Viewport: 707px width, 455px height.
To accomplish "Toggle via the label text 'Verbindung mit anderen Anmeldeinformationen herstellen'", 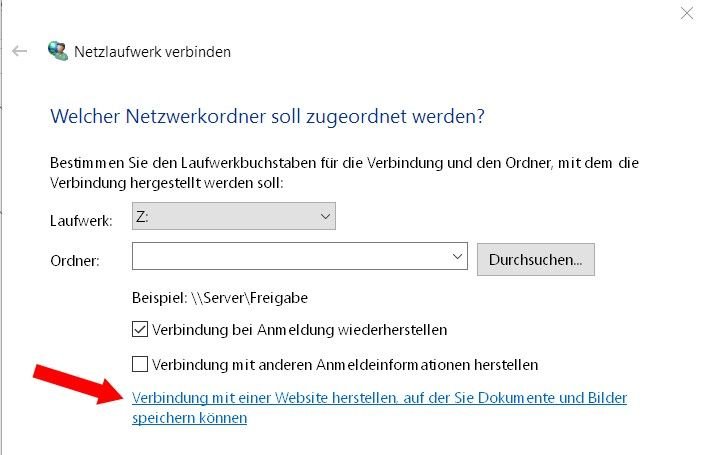I will (x=345, y=364).
